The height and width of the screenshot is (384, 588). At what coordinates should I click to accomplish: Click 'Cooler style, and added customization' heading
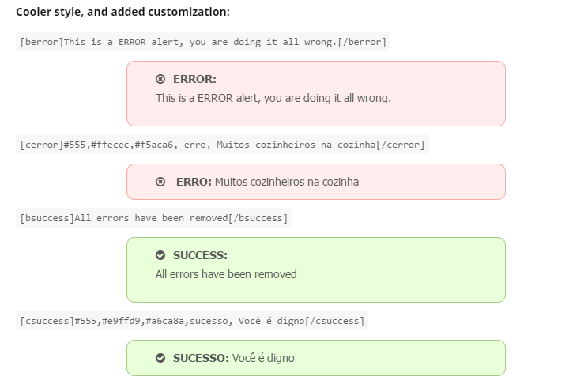pyautogui.click(x=122, y=12)
